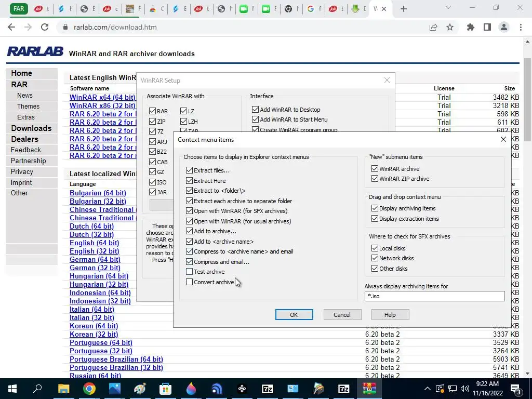Open a new browser tab
The width and height of the screenshot is (532, 399).
click(x=403, y=9)
